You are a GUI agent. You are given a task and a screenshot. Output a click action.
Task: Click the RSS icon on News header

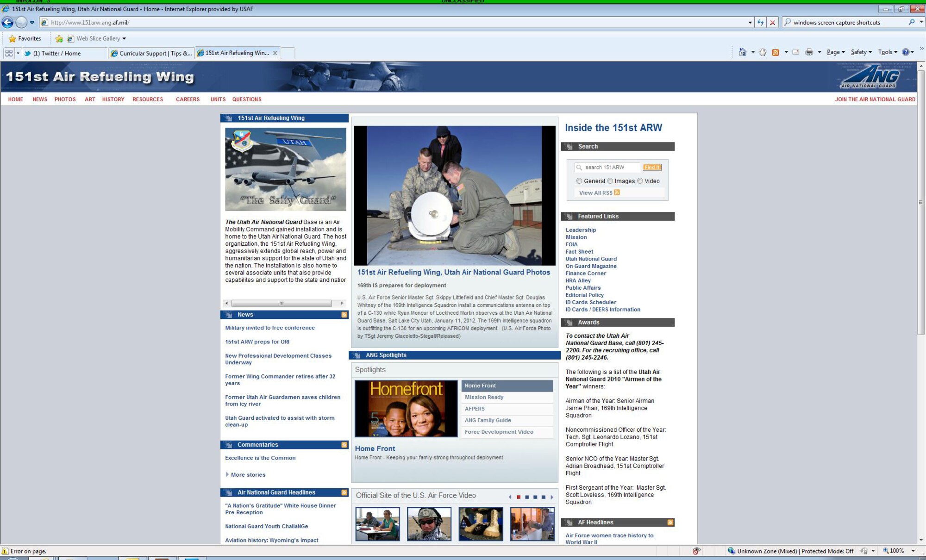tap(344, 315)
